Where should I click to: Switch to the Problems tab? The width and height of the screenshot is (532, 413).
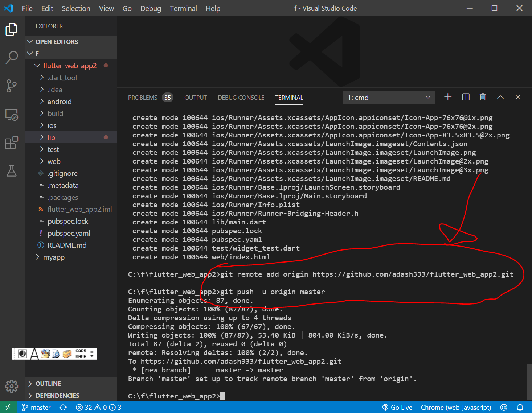coord(150,98)
